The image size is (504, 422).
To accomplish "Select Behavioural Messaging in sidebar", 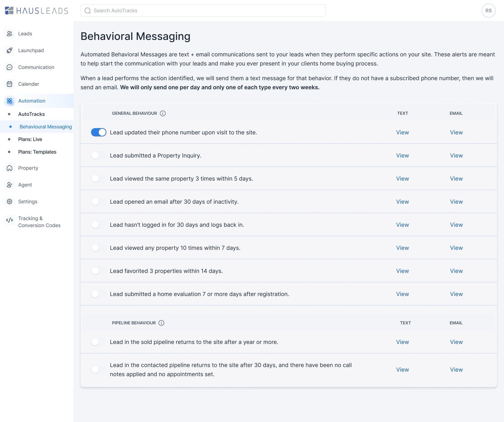I will 46,127.
